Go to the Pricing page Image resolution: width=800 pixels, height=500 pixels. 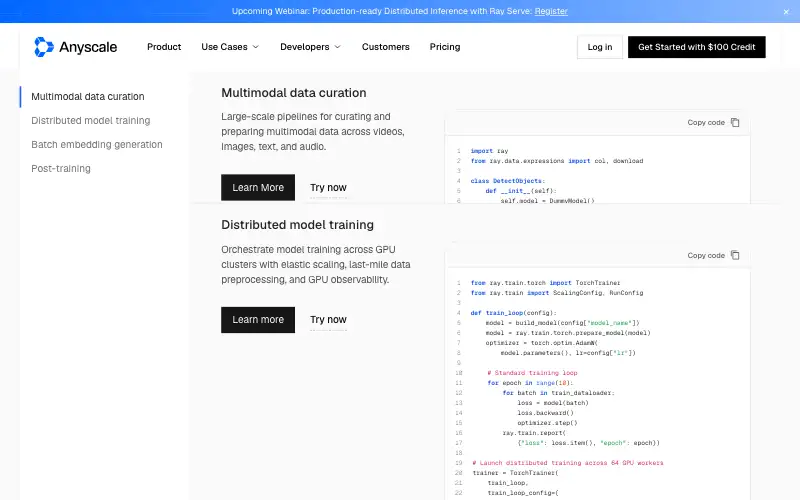[444, 47]
